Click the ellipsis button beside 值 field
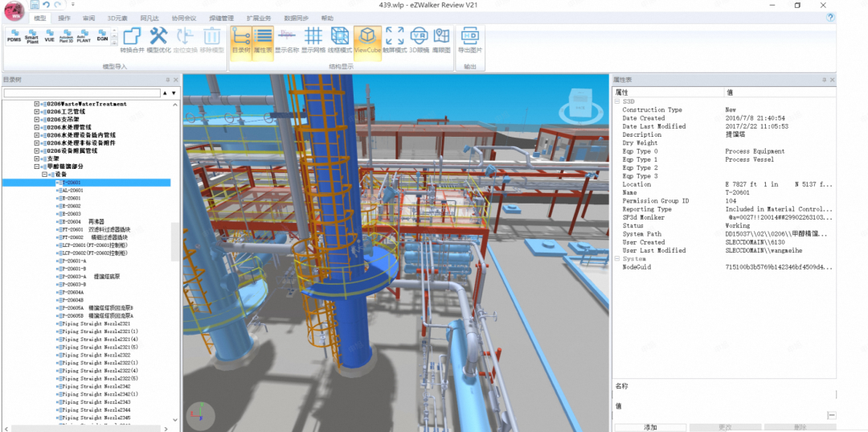 pos(832,415)
